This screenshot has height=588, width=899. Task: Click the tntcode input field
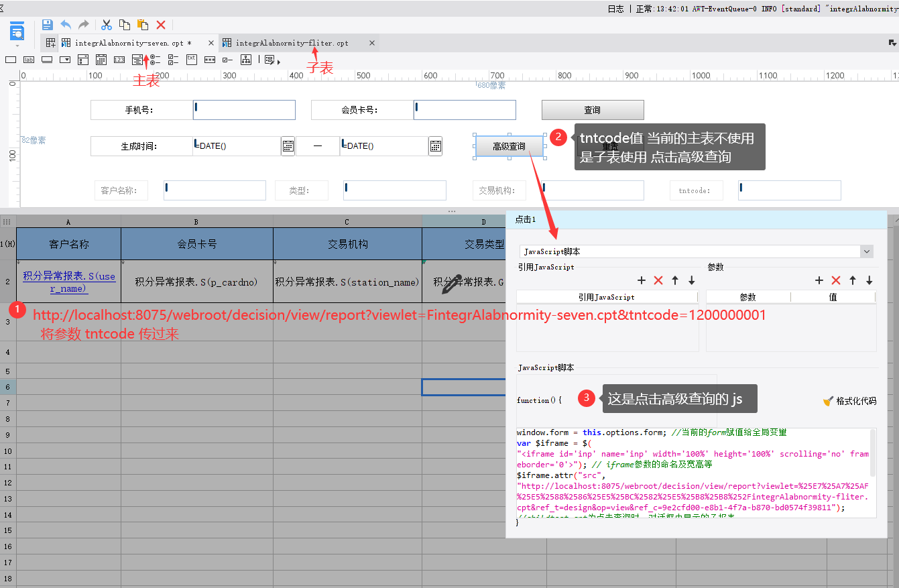coord(790,190)
